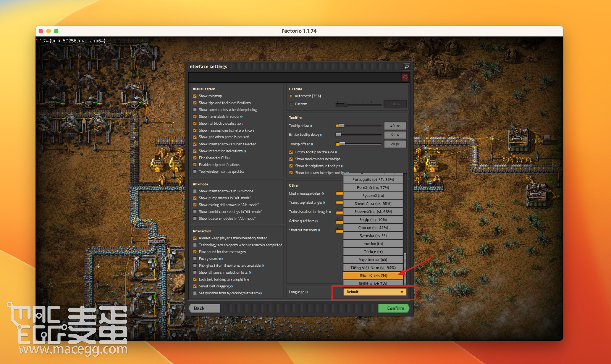Enable Show beacon modules in Alt-mode
The image size is (611, 364).
[195, 218]
